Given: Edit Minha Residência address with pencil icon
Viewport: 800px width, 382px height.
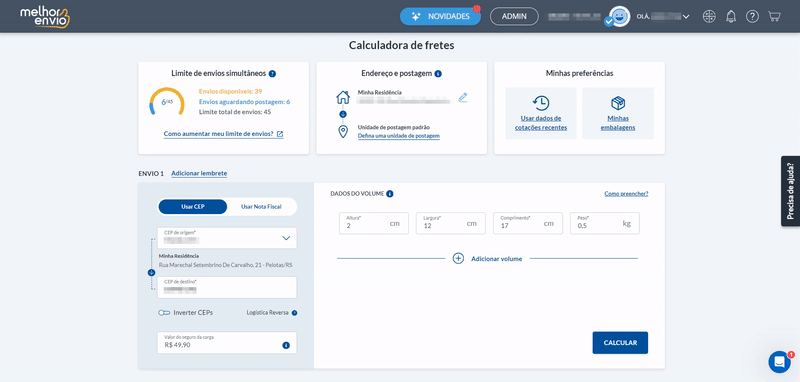Looking at the screenshot, I should coord(463,97).
